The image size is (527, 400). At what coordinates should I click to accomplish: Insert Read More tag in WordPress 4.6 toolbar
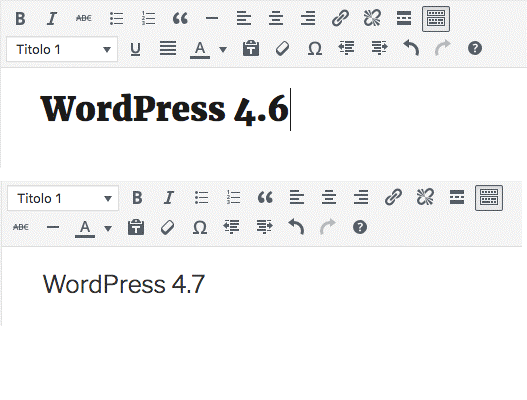(x=404, y=18)
